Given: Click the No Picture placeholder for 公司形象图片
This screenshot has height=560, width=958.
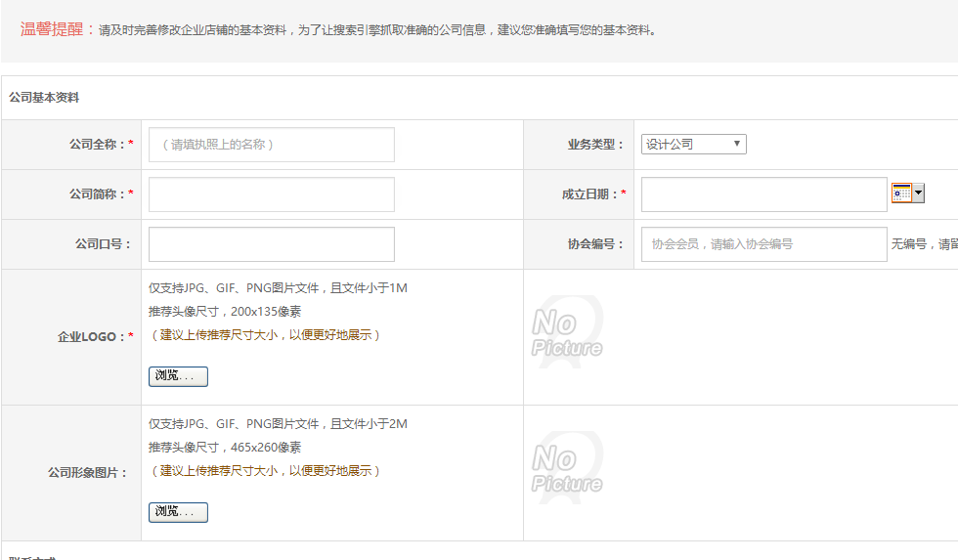Looking at the screenshot, I should click(x=567, y=468).
